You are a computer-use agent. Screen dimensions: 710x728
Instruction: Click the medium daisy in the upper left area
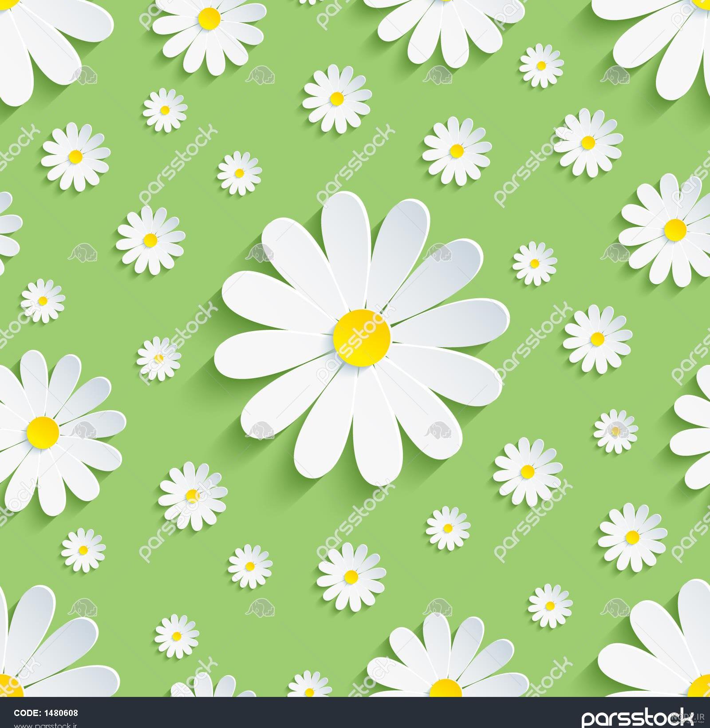(75, 156)
